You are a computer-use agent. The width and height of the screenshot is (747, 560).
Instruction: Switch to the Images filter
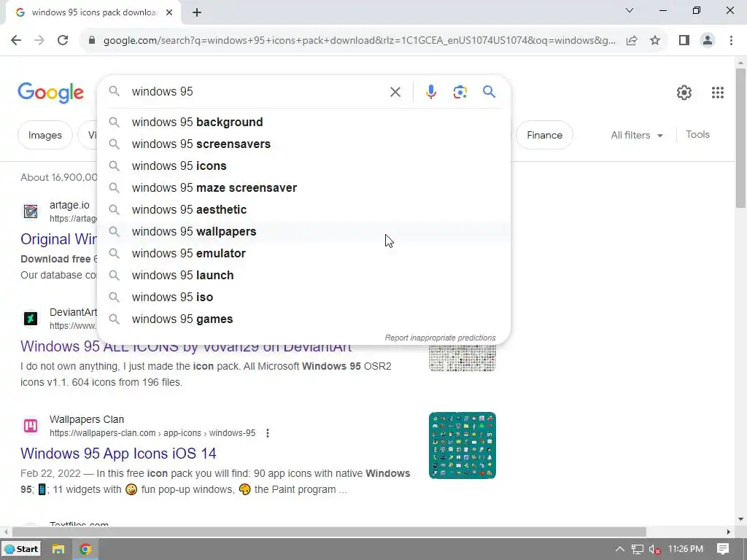click(44, 135)
